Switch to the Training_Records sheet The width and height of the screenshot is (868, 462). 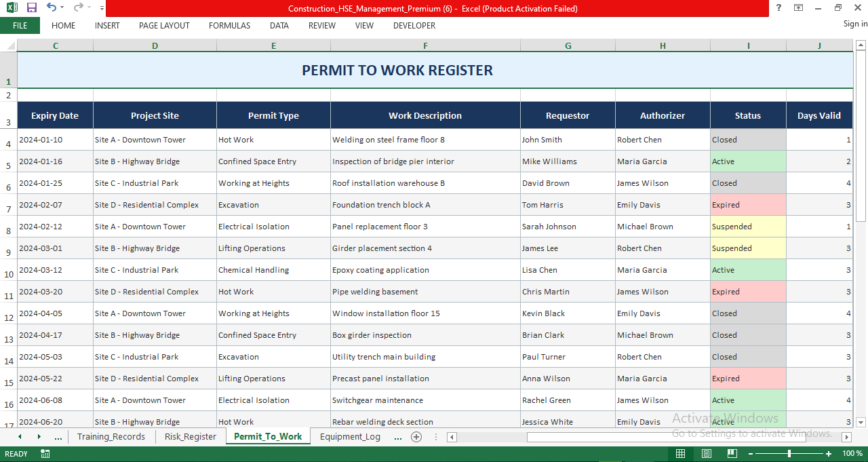(111, 437)
